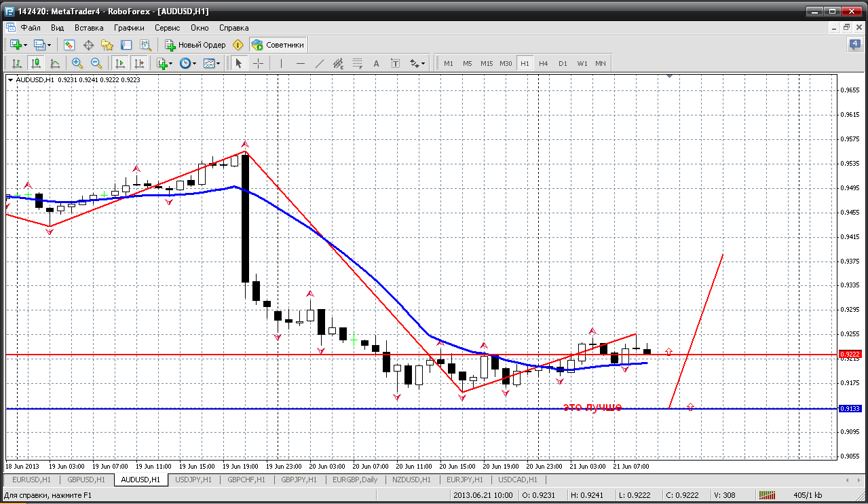Select the text label 'T' tool
The image size is (868, 504).
click(x=396, y=63)
